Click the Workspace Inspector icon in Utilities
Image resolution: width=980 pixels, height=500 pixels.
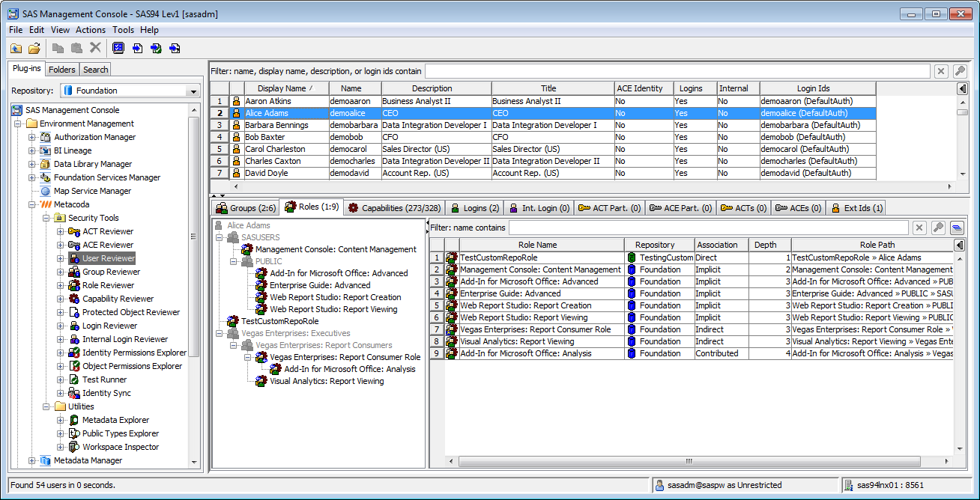[74, 447]
